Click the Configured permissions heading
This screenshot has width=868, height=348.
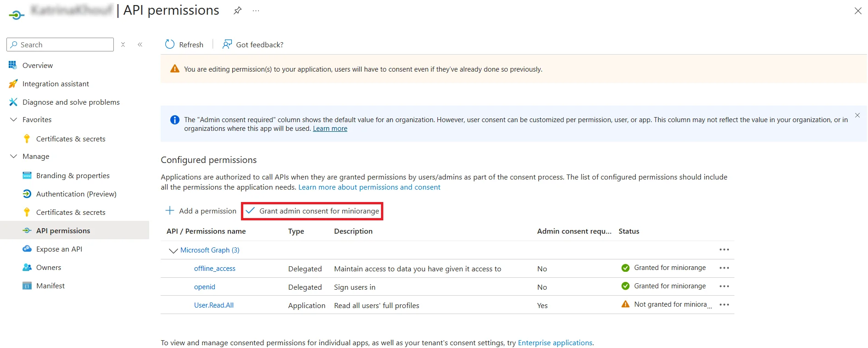[x=208, y=160]
